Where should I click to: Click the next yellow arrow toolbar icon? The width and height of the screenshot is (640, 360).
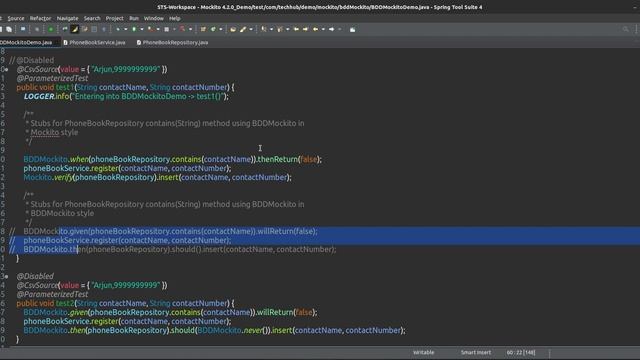click(305, 29)
